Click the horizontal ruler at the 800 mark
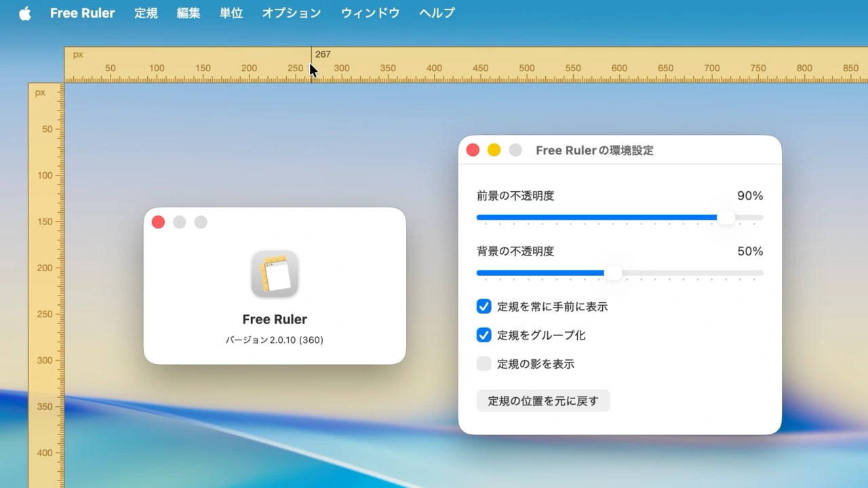868x488 pixels. 804,68
